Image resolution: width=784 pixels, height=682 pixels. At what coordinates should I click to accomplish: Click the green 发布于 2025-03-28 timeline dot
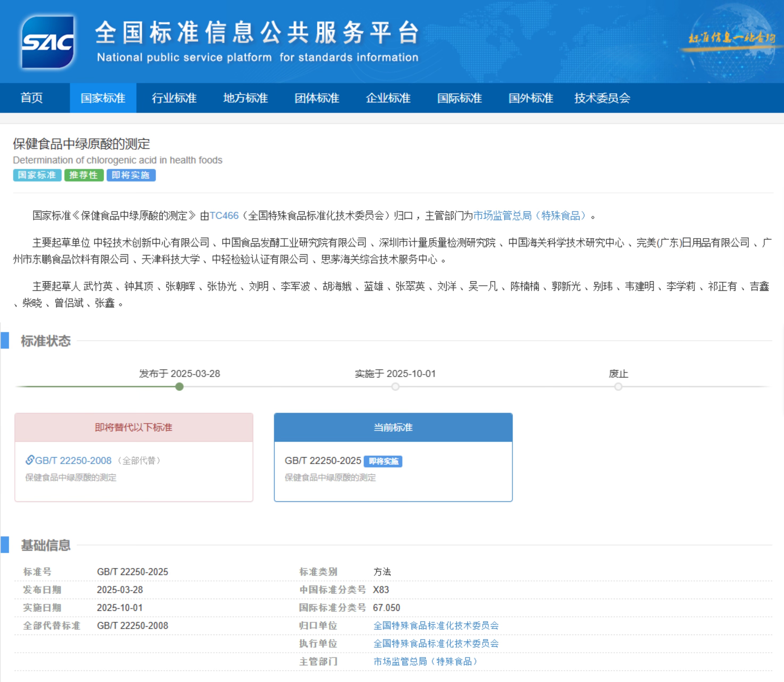[179, 387]
